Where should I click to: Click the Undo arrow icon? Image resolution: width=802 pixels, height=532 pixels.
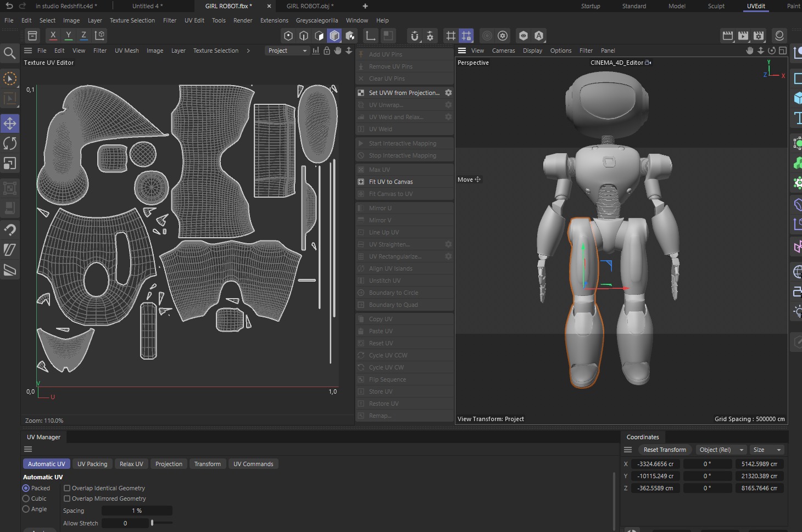(x=9, y=6)
